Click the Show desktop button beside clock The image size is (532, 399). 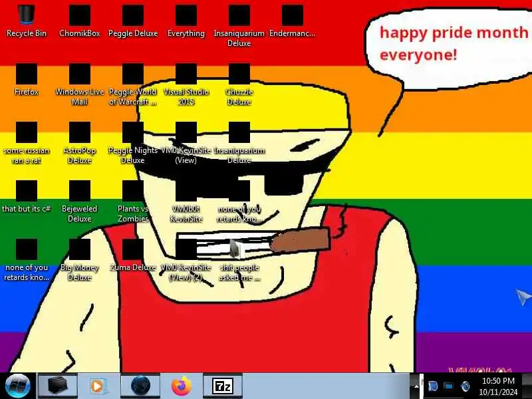pyautogui.click(x=527, y=386)
